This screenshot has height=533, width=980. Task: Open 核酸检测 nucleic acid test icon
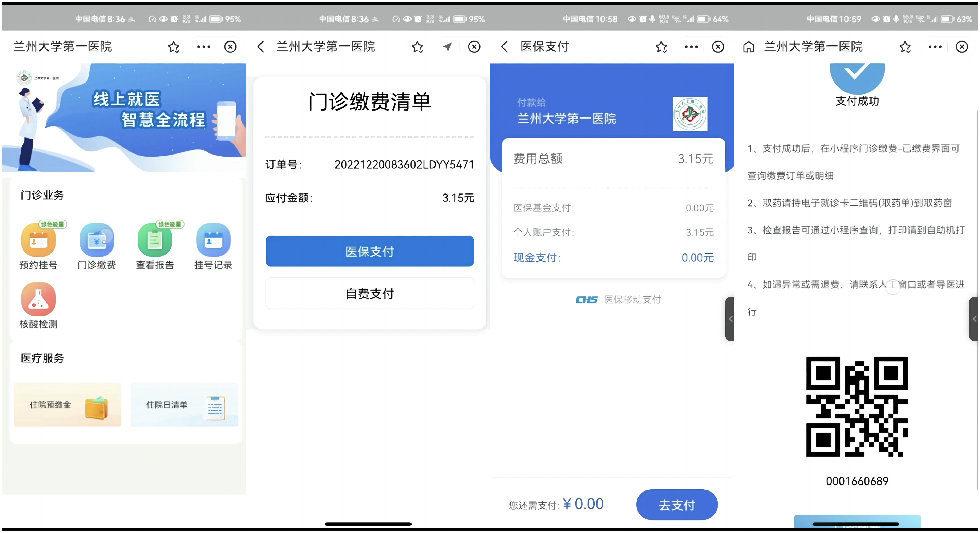[x=39, y=299]
